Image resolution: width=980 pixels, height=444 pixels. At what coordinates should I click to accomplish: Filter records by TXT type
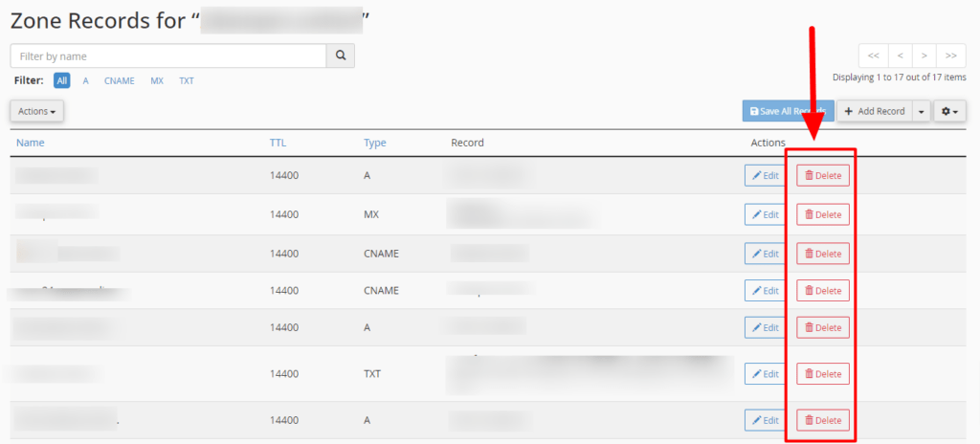click(x=186, y=81)
